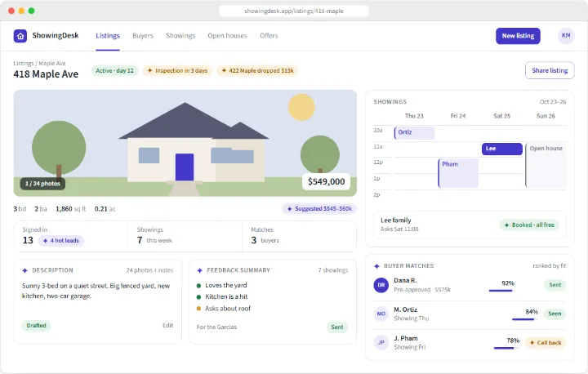Click the ShowingDesk house logo icon
The height and width of the screenshot is (374, 588).
pyautogui.click(x=20, y=36)
